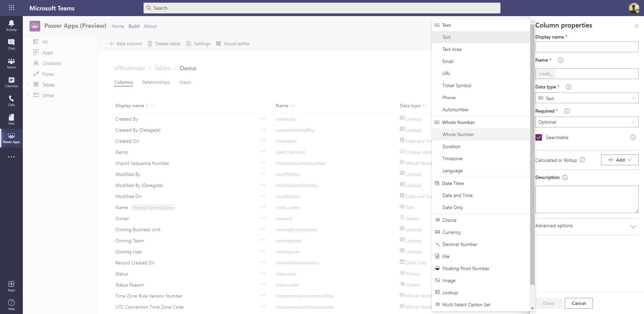Click the data type list scrollbar
The width and height of the screenshot is (644, 314).
[x=532, y=154]
